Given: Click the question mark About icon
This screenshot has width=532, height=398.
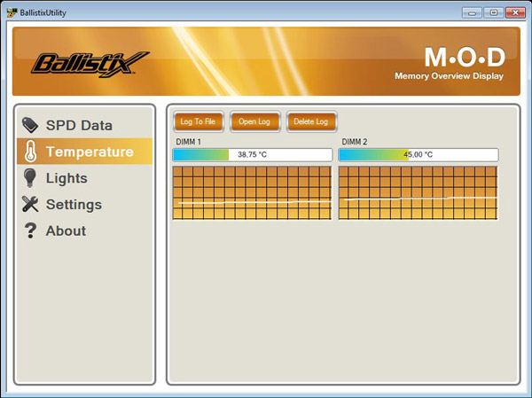Looking at the screenshot, I should [30, 230].
